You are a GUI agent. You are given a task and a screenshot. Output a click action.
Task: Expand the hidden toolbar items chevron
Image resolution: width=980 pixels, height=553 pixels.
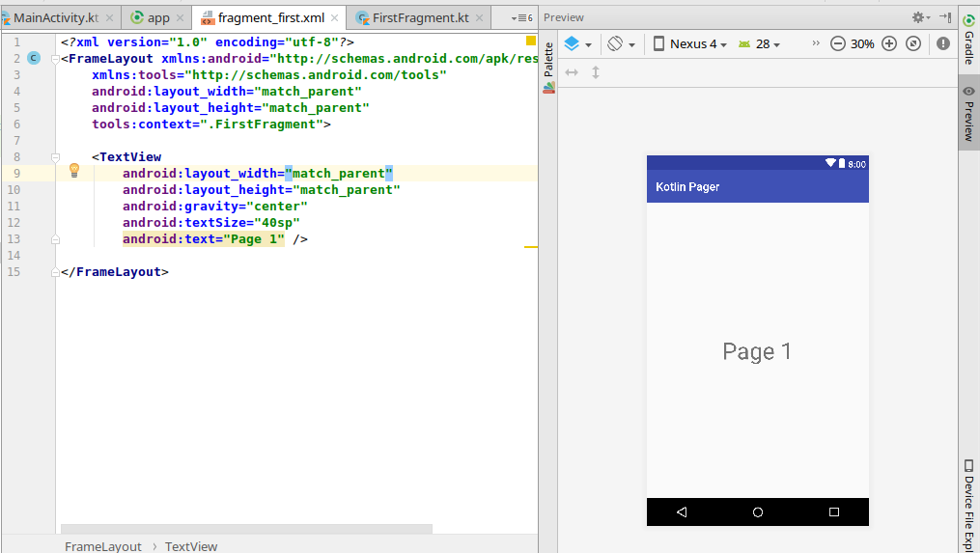816,43
